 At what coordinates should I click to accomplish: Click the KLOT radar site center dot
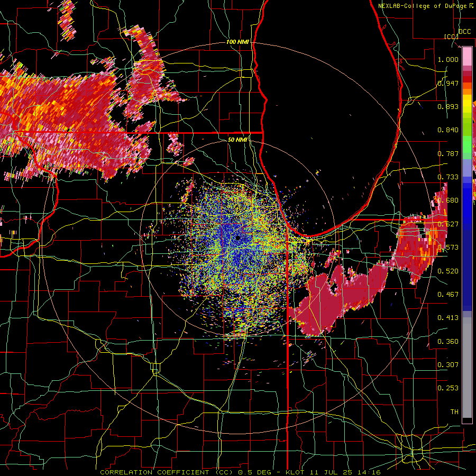pos(238,237)
